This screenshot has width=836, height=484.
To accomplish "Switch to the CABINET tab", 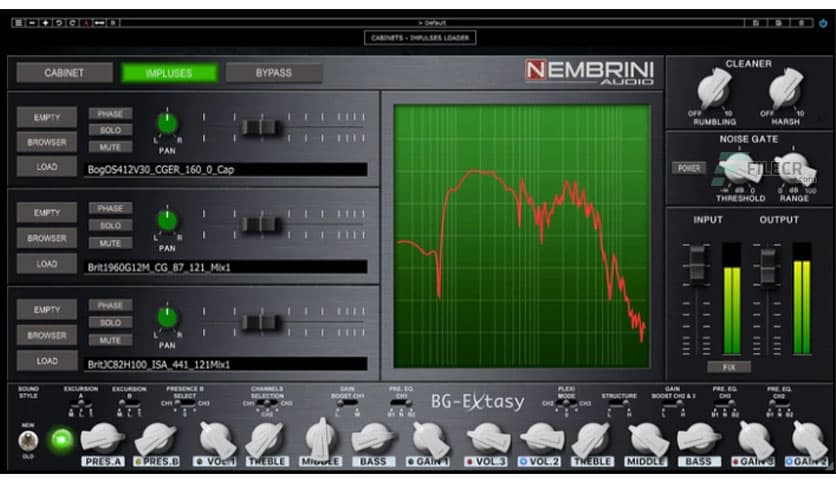I will [64, 73].
